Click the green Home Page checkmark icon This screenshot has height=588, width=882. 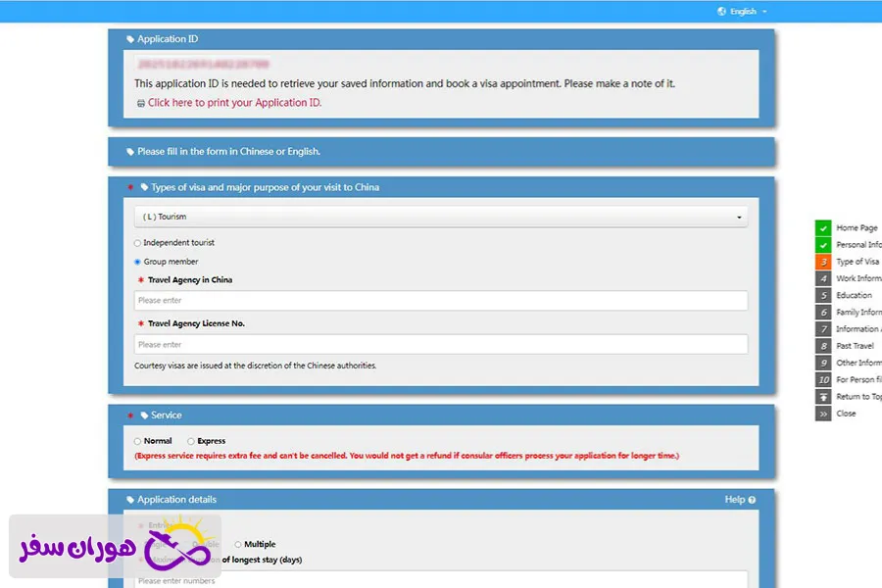point(823,227)
